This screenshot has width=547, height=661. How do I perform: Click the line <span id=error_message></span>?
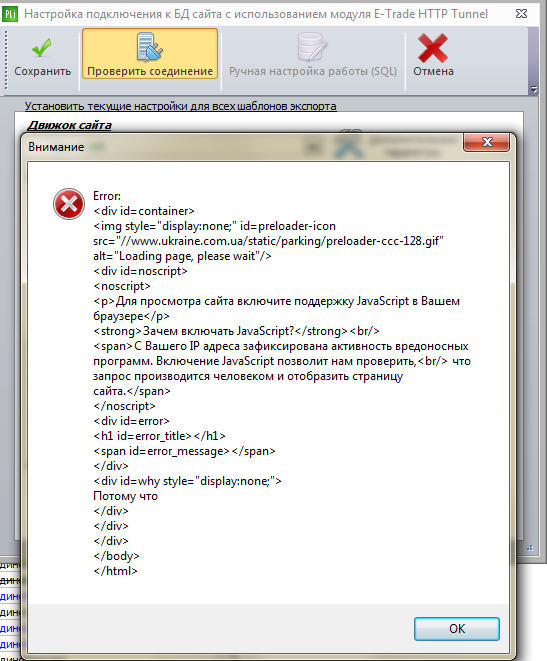184,451
